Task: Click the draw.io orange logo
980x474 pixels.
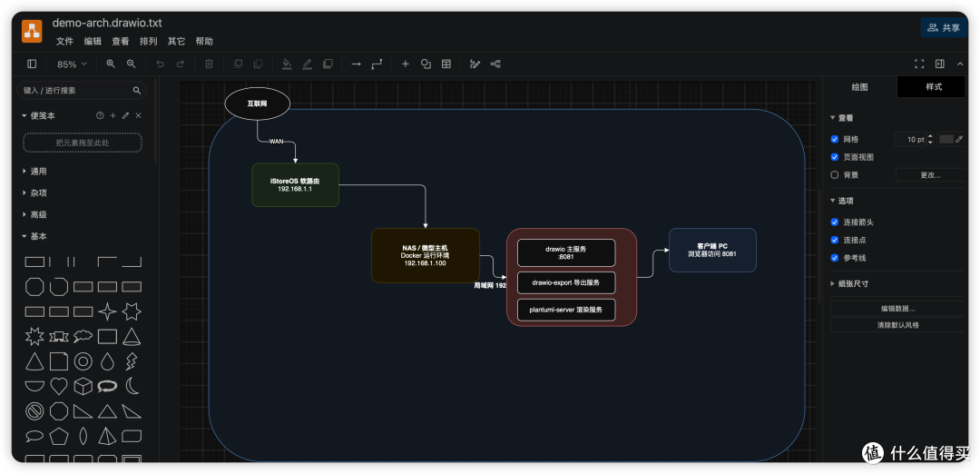Action: pos(32,31)
